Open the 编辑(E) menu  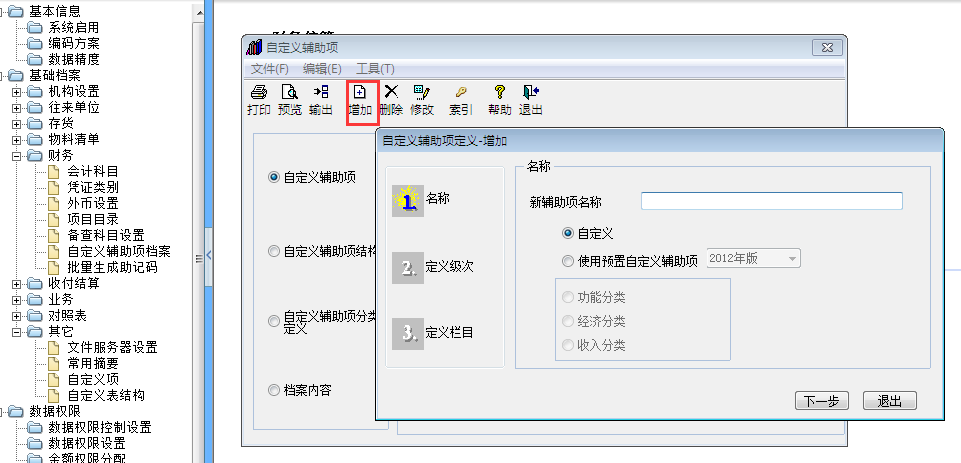pos(322,69)
